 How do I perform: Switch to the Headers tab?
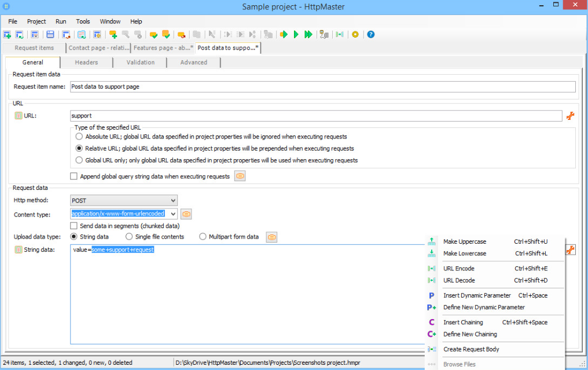[x=87, y=63]
